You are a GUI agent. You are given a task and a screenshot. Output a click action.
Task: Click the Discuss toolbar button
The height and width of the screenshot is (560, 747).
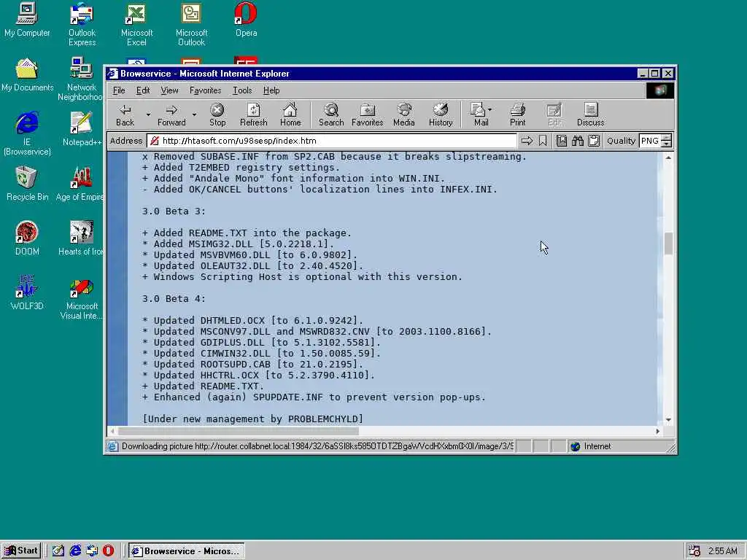click(591, 115)
